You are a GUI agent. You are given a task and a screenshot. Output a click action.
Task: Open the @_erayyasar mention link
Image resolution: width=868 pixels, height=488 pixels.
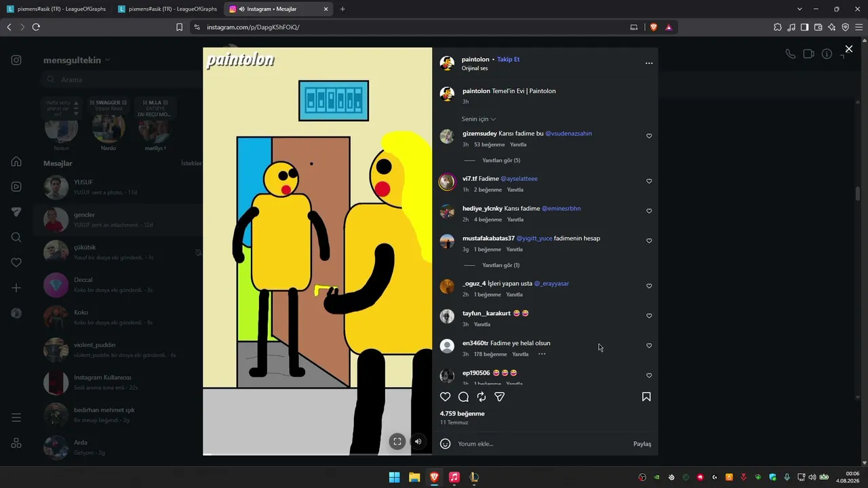[551, 283]
